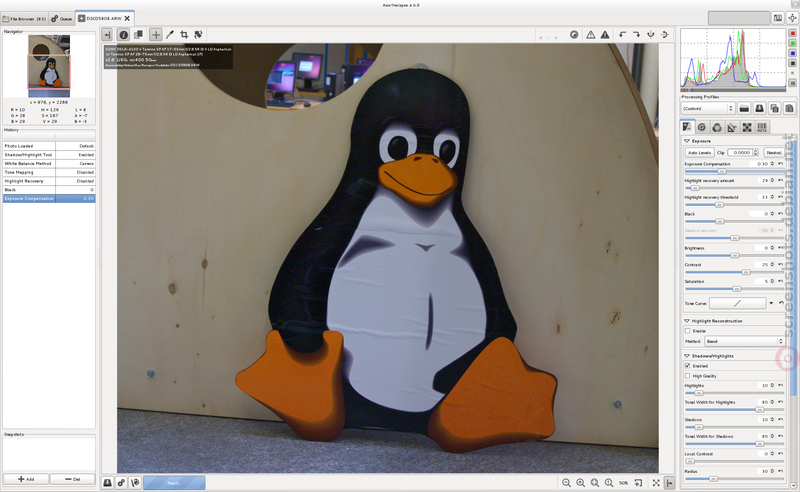Save current image icon at bottom left
Screen dimensions: 800x492
coord(107,482)
